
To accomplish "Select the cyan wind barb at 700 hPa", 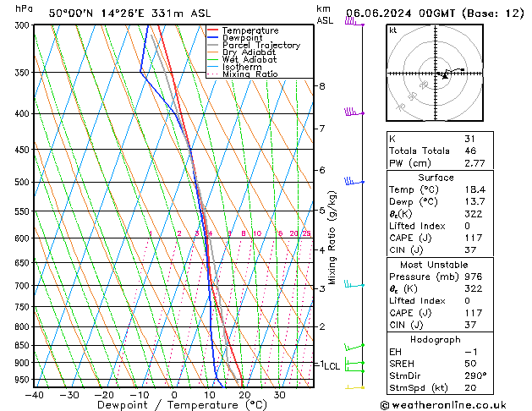I will click(354, 284).
